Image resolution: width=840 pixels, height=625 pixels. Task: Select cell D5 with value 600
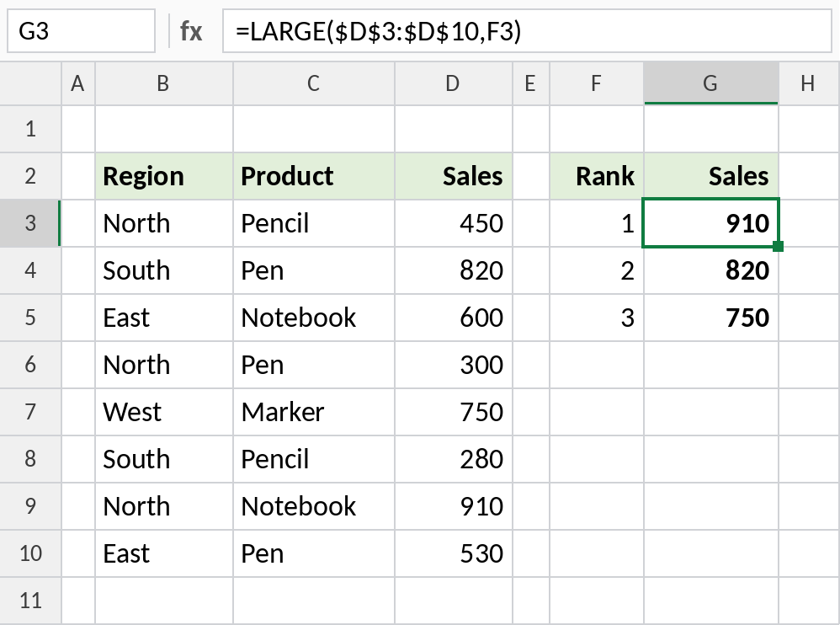point(454,318)
